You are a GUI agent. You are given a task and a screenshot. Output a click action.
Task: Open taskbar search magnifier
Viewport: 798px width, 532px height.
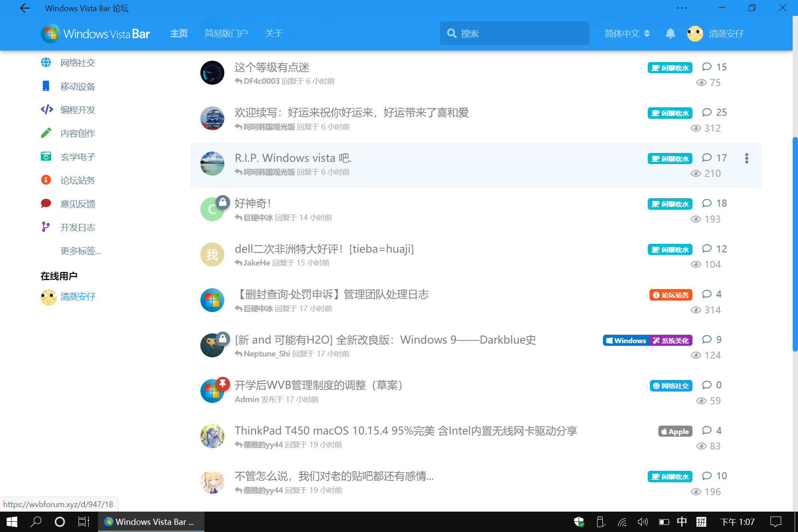click(36, 522)
